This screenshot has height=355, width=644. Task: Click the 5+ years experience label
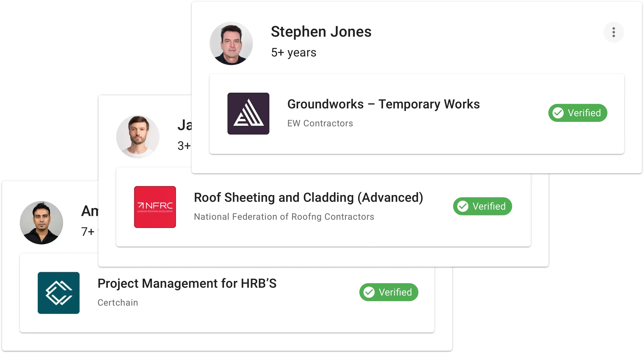pos(294,53)
